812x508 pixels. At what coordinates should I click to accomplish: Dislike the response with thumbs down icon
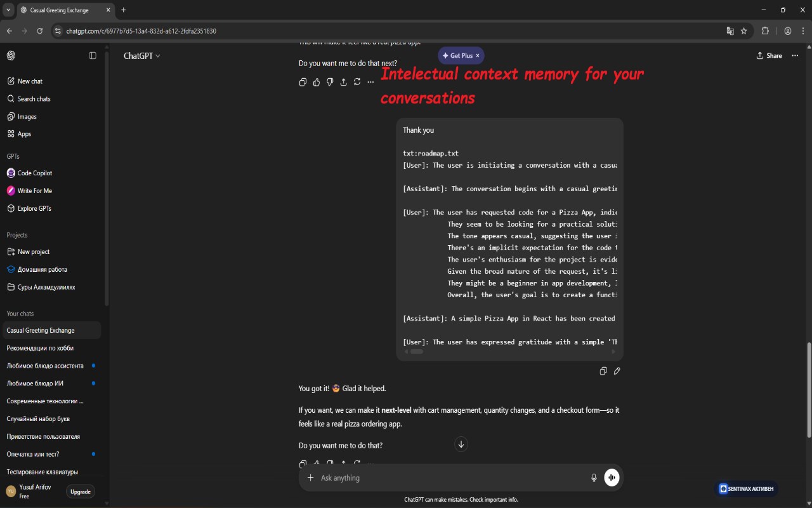pyautogui.click(x=330, y=82)
